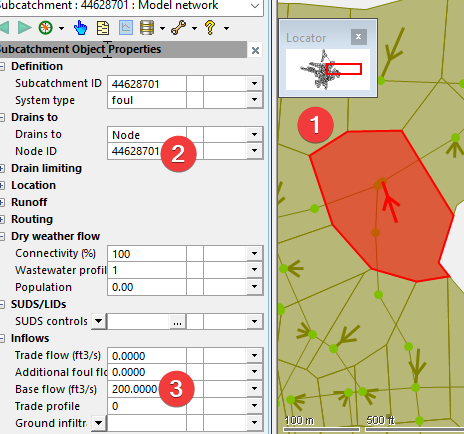
Task: Open dropdown arrow beside wrench icon
Action: (194, 28)
